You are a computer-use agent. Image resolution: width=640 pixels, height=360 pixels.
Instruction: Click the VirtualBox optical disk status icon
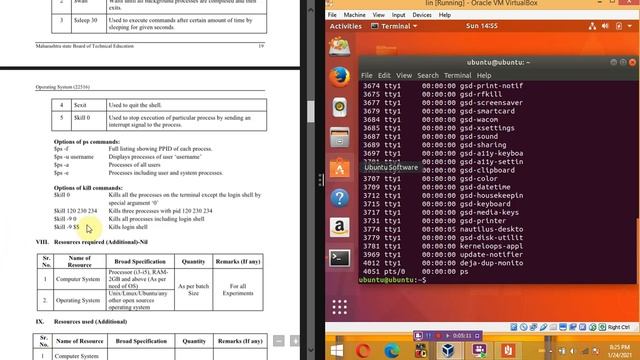524,327
